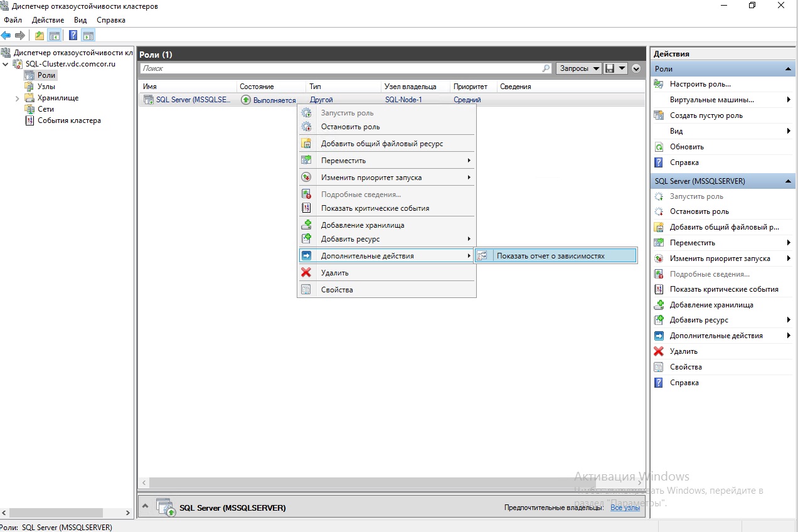Screen dimensions: 798x532
Task: Click the Delete red X icon in Actions pane
Action: click(x=659, y=351)
